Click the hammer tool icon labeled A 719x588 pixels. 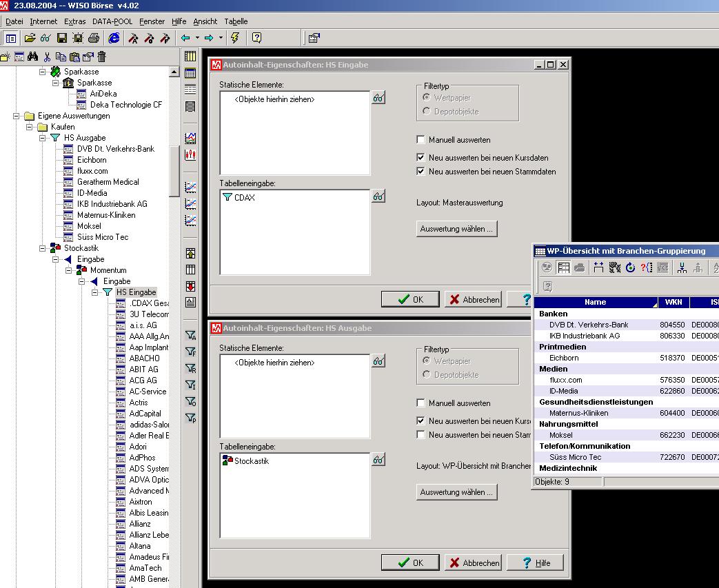134,38
